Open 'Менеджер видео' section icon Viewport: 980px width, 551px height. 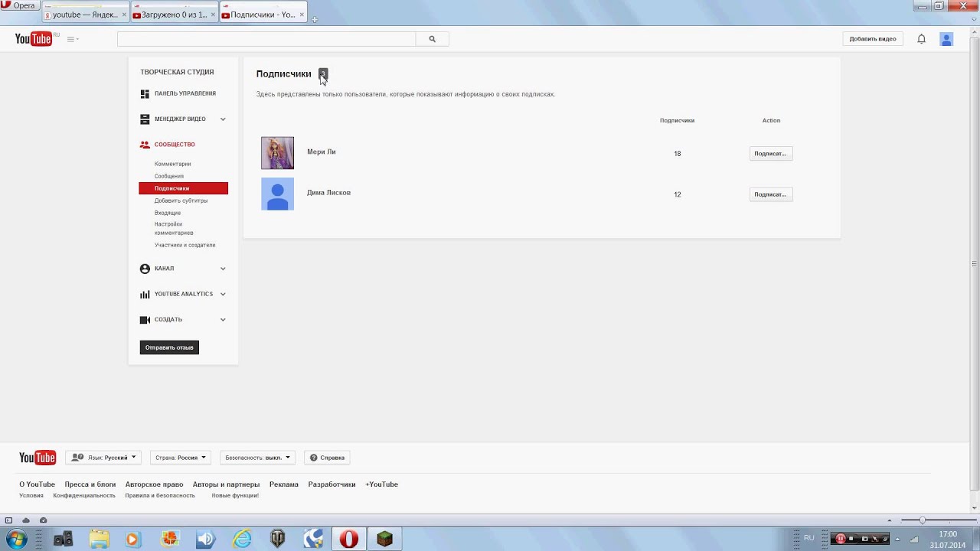coord(145,119)
